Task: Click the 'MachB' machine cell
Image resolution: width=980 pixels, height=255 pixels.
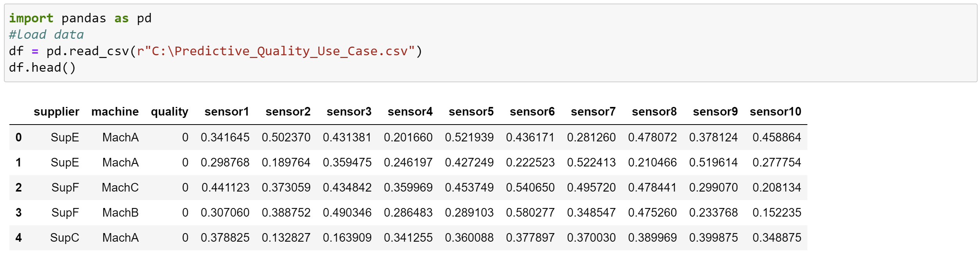Action: tap(120, 213)
